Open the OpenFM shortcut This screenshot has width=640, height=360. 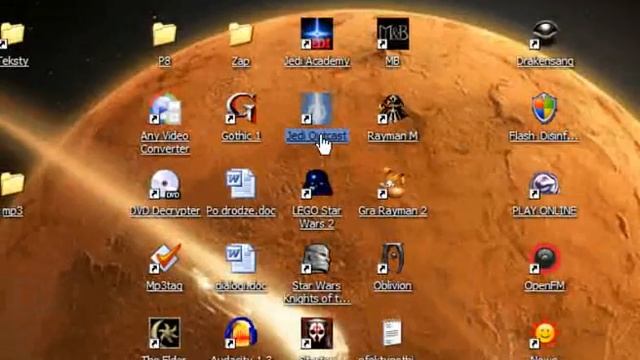(x=544, y=259)
